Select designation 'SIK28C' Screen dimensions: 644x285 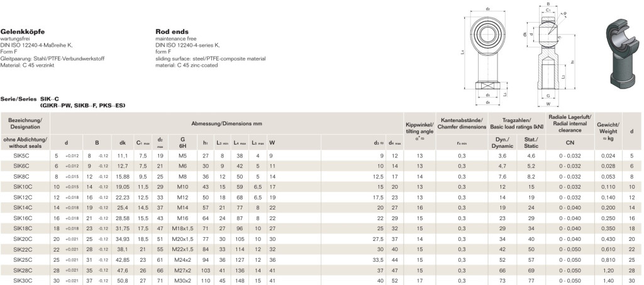[23, 270]
